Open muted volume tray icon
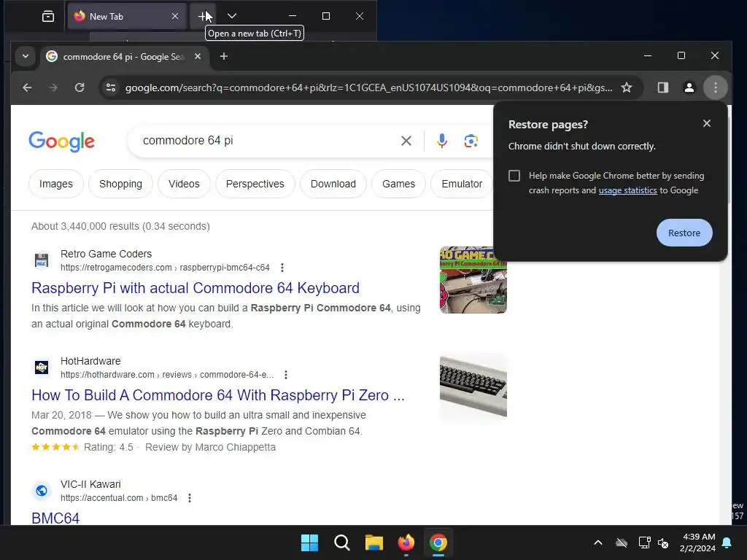747x560 pixels. click(x=663, y=542)
